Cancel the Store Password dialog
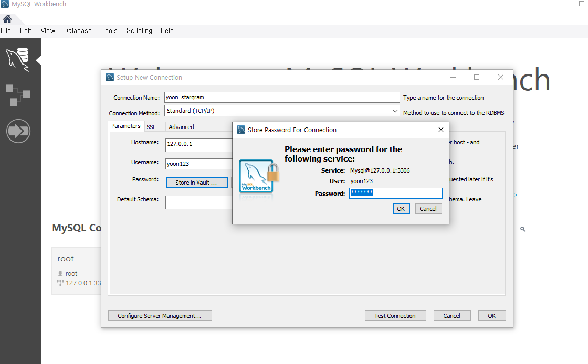Image resolution: width=588 pixels, height=364 pixels. (428, 209)
